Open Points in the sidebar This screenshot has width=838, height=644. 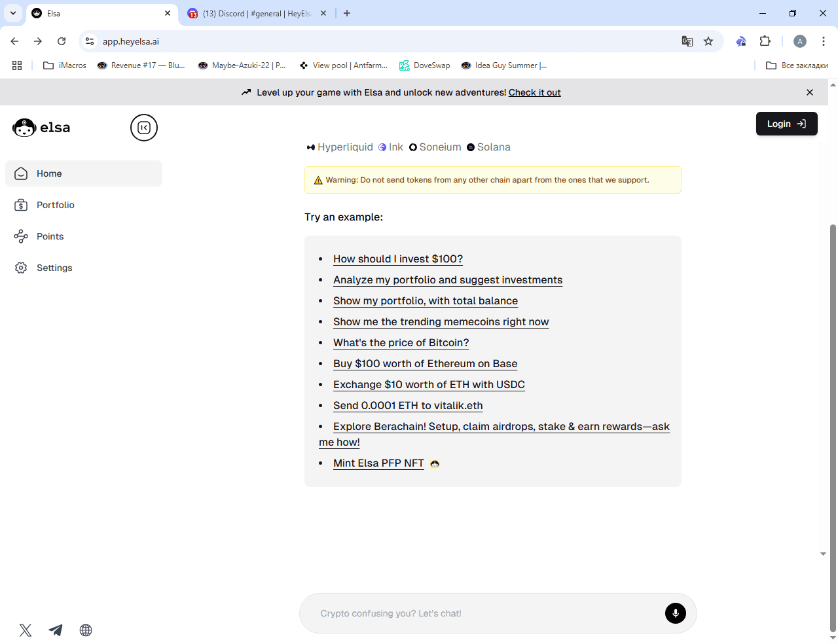pyautogui.click(x=84, y=236)
